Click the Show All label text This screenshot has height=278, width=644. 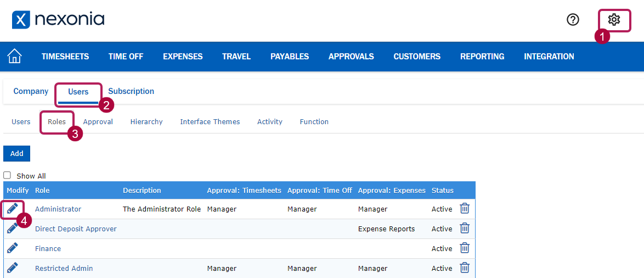pyautogui.click(x=31, y=176)
